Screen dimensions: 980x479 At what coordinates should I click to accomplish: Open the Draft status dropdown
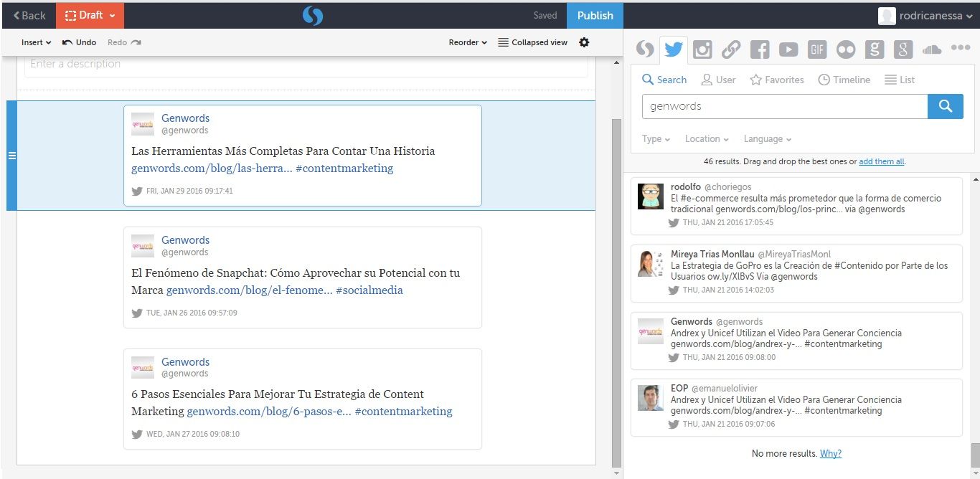point(90,15)
